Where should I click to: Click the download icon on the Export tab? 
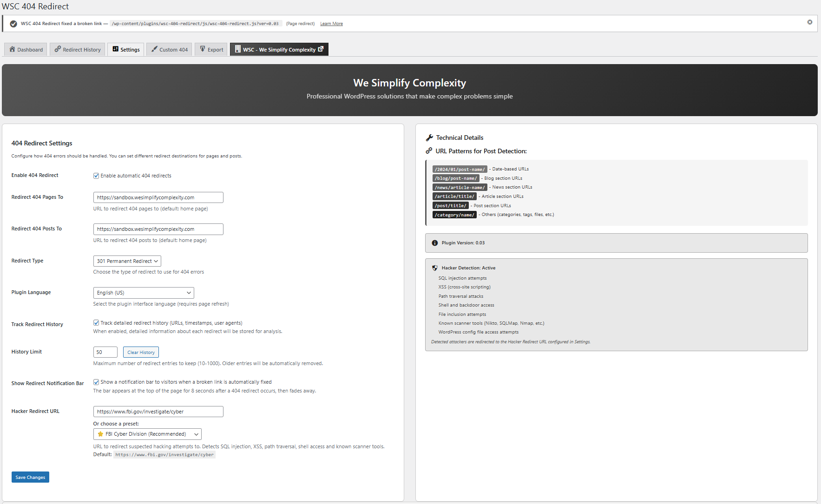point(203,49)
